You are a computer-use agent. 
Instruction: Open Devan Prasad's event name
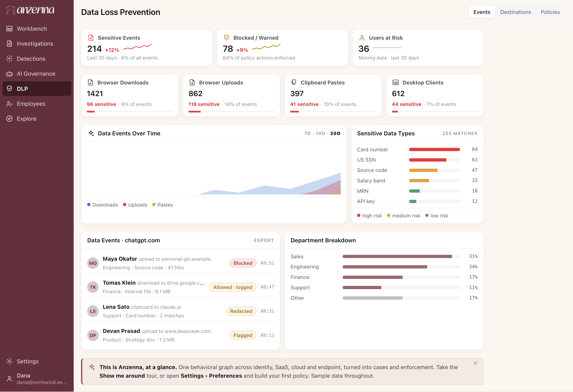(x=121, y=331)
